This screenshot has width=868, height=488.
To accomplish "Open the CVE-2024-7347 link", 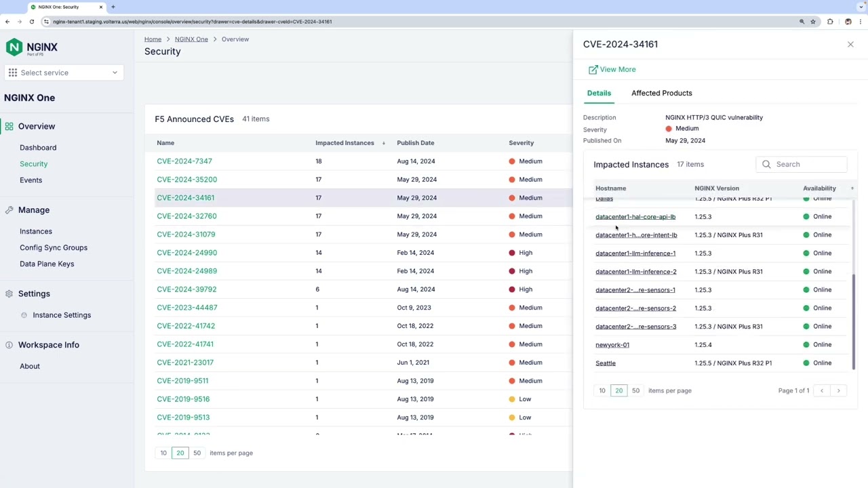I will (184, 161).
